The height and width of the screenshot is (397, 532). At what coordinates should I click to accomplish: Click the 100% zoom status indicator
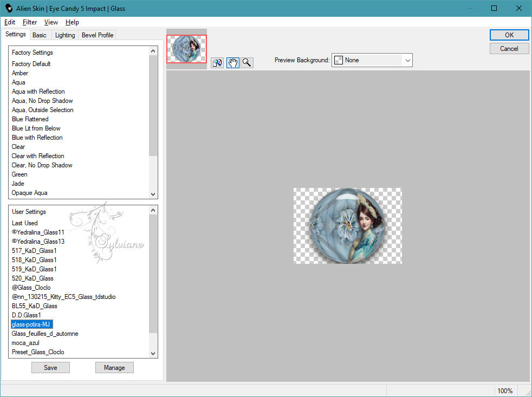[505, 391]
